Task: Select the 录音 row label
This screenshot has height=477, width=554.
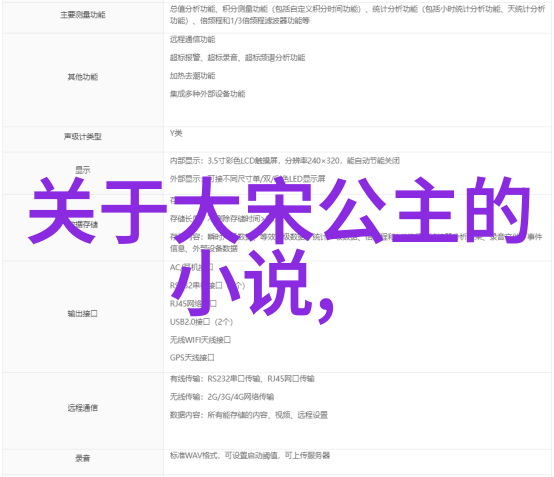Action: [x=83, y=458]
